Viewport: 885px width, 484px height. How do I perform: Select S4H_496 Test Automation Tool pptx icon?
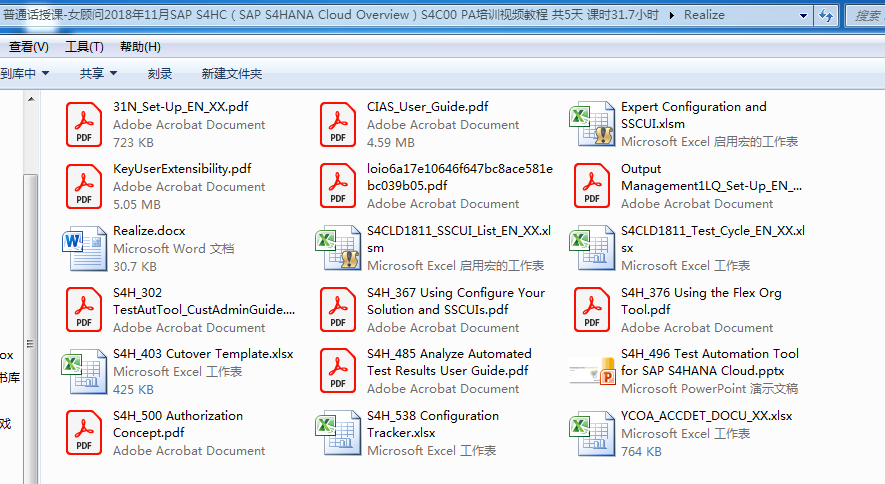tap(592, 371)
